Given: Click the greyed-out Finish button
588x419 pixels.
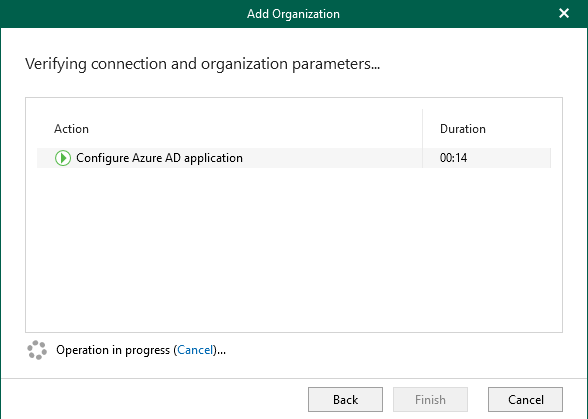Looking at the screenshot, I should [430, 399].
